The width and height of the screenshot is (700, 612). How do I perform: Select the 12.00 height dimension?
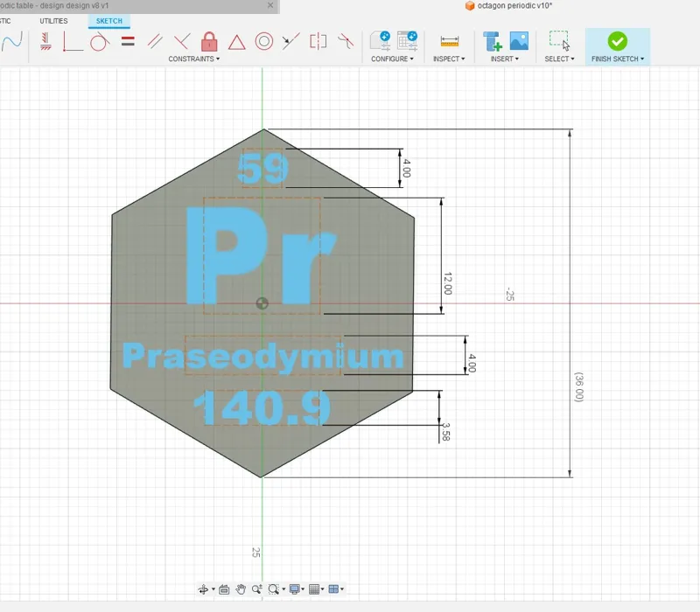point(448,283)
